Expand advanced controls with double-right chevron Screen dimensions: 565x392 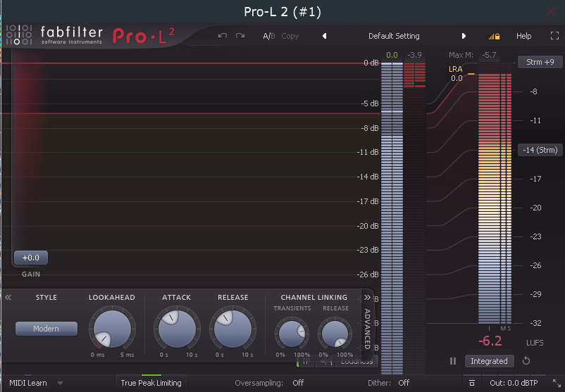[367, 297]
